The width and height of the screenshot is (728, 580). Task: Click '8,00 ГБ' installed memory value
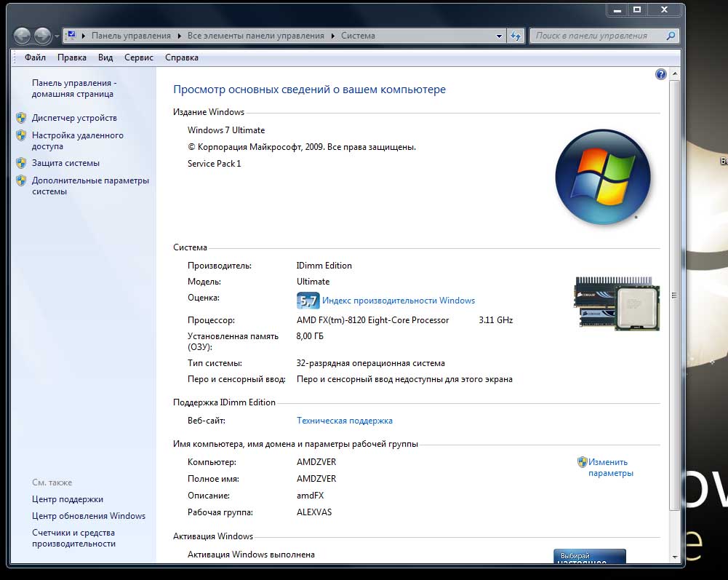(x=310, y=336)
